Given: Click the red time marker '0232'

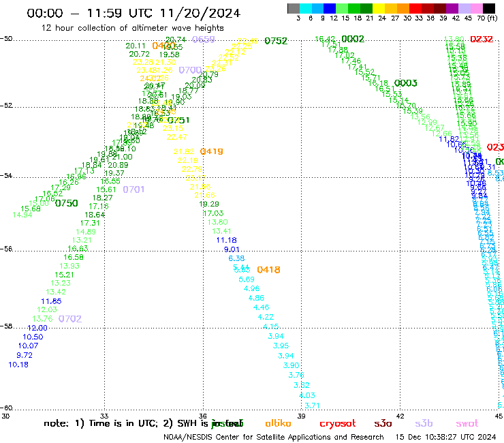Looking at the screenshot, I should click(481, 40).
